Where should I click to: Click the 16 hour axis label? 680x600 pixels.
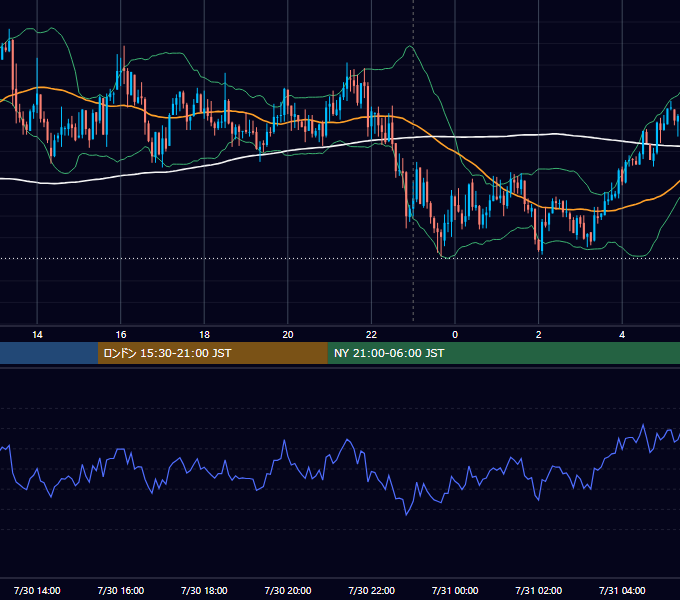click(121, 335)
